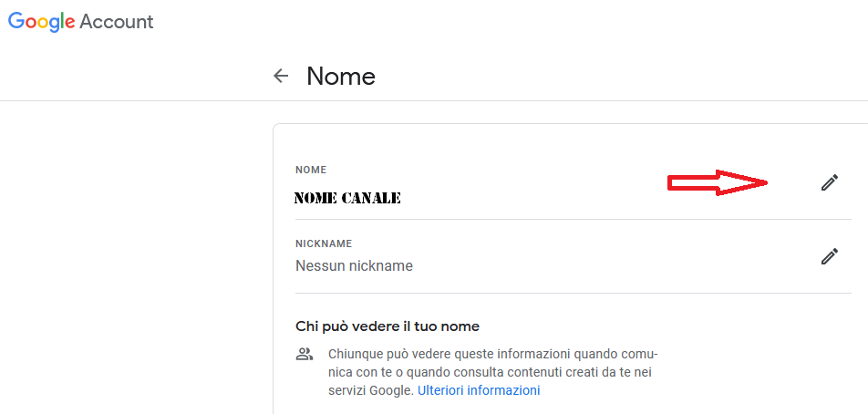
Task: Click the people icon under visibility section
Action: pos(305,354)
